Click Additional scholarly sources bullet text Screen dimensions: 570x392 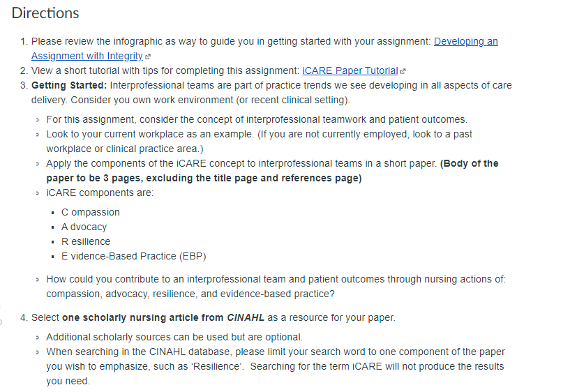174,337
